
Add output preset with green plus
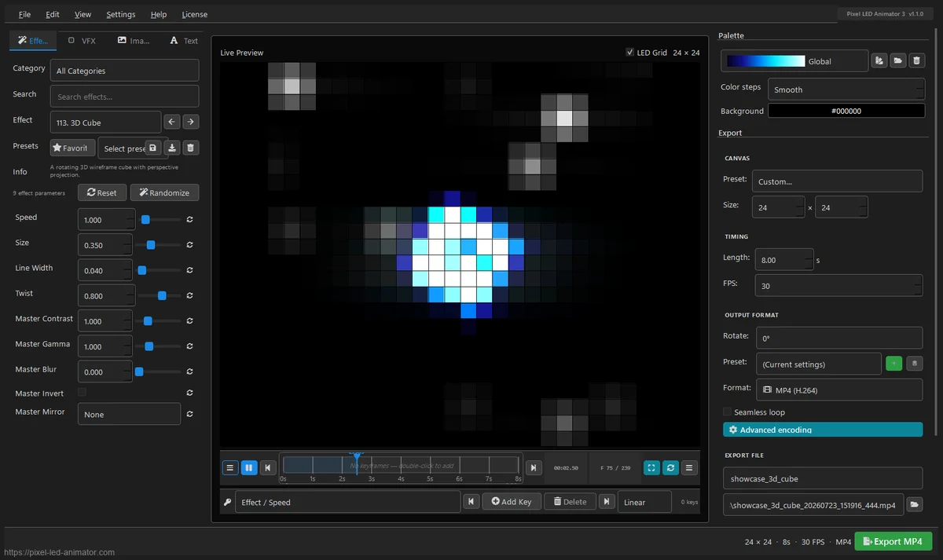pos(893,364)
